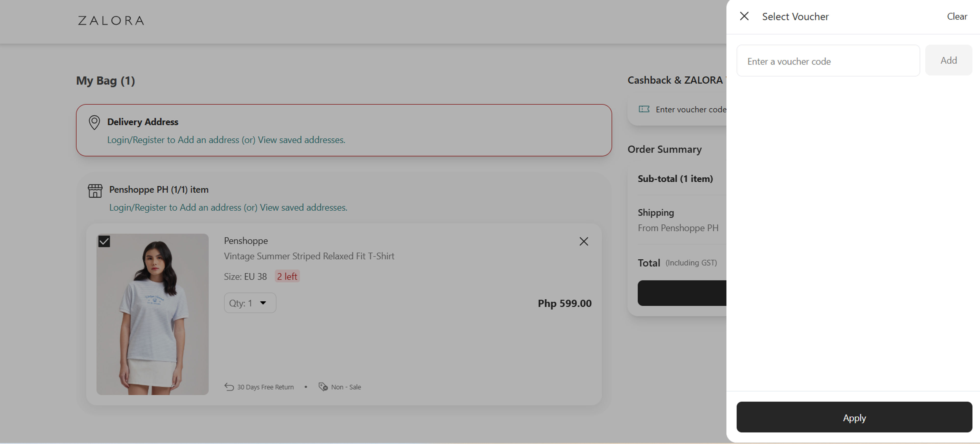
Task: Focus the Enter a voucher code field
Action: tap(828, 61)
